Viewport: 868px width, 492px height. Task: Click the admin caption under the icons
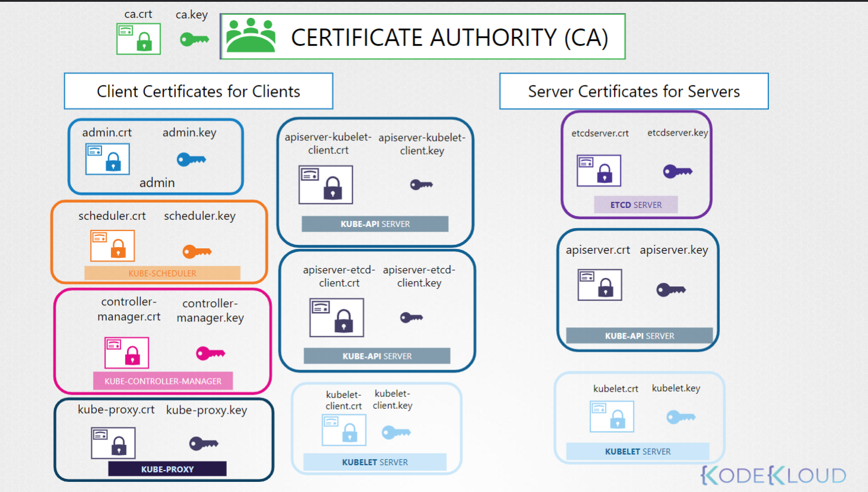(157, 183)
